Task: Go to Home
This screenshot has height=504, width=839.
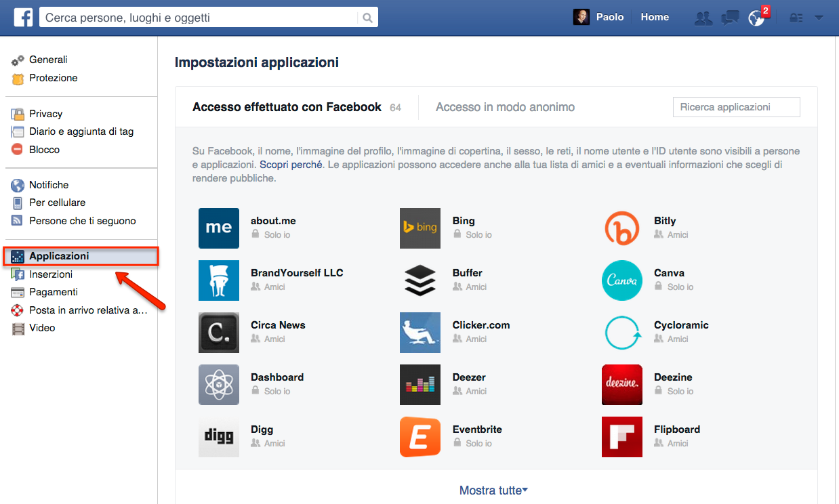Action: [x=655, y=18]
